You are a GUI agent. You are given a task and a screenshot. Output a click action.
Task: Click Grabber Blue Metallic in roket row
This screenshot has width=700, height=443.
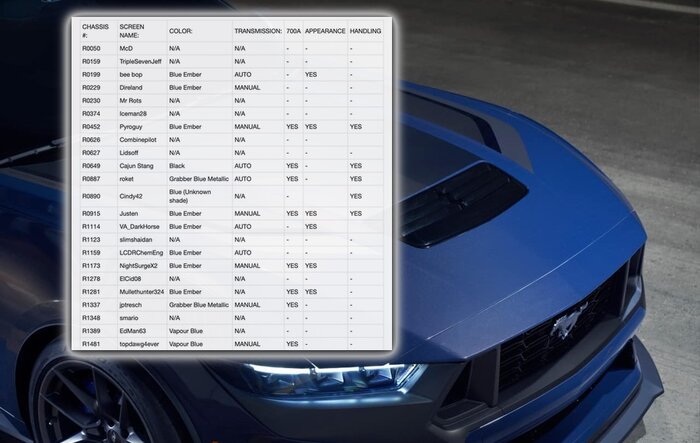pyautogui.click(x=199, y=178)
